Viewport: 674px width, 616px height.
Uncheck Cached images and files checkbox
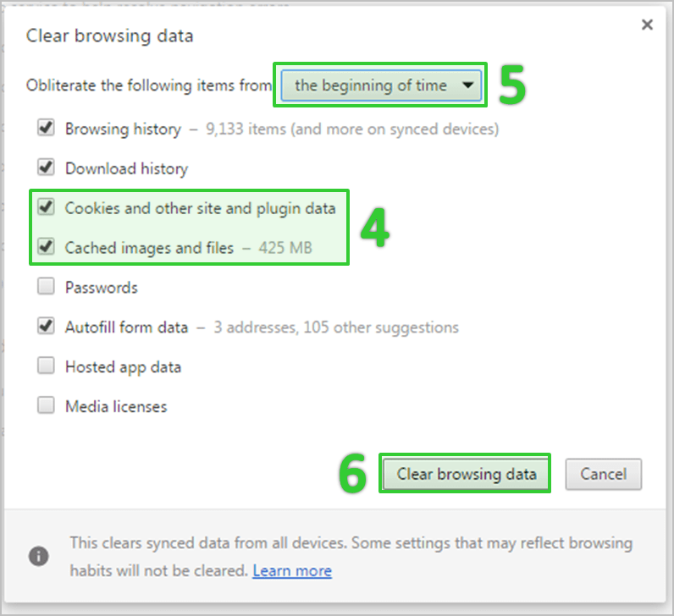tap(46, 248)
